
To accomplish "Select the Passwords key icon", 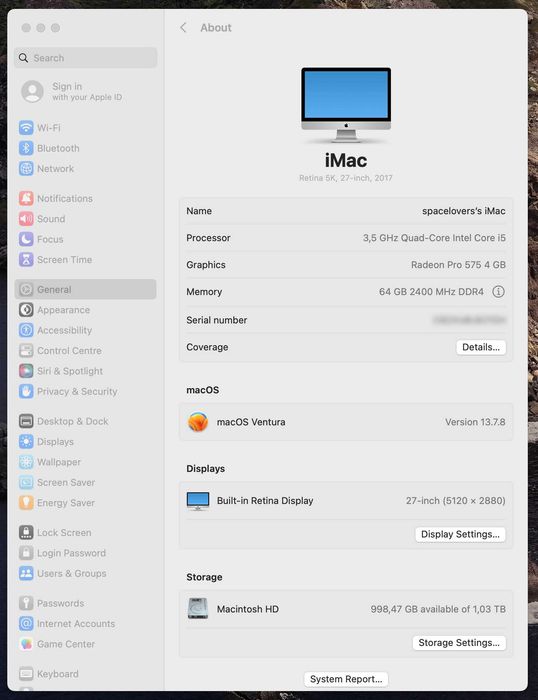I will [x=26, y=603].
